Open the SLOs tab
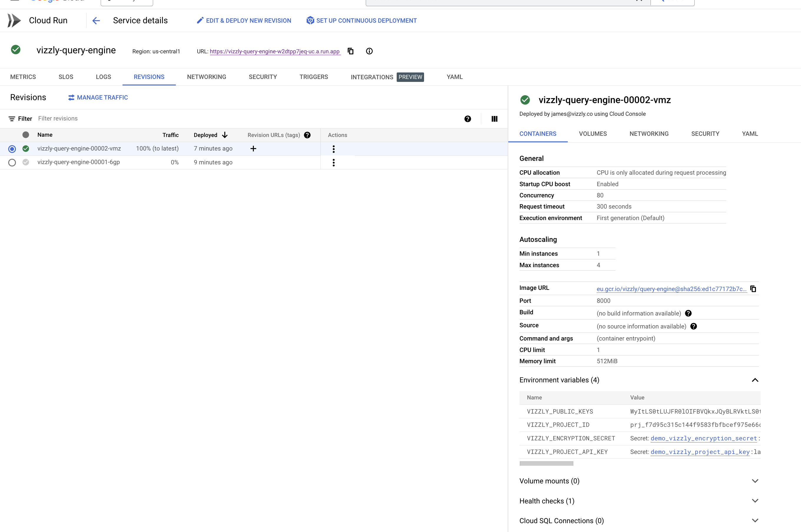801x532 pixels. (66, 77)
